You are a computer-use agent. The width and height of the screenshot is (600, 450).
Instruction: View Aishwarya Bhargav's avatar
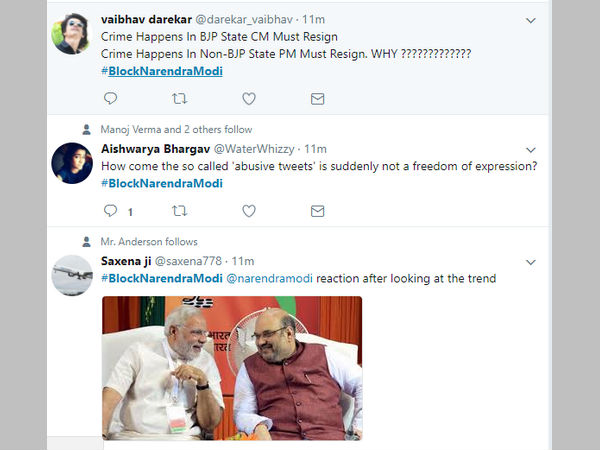click(x=73, y=162)
